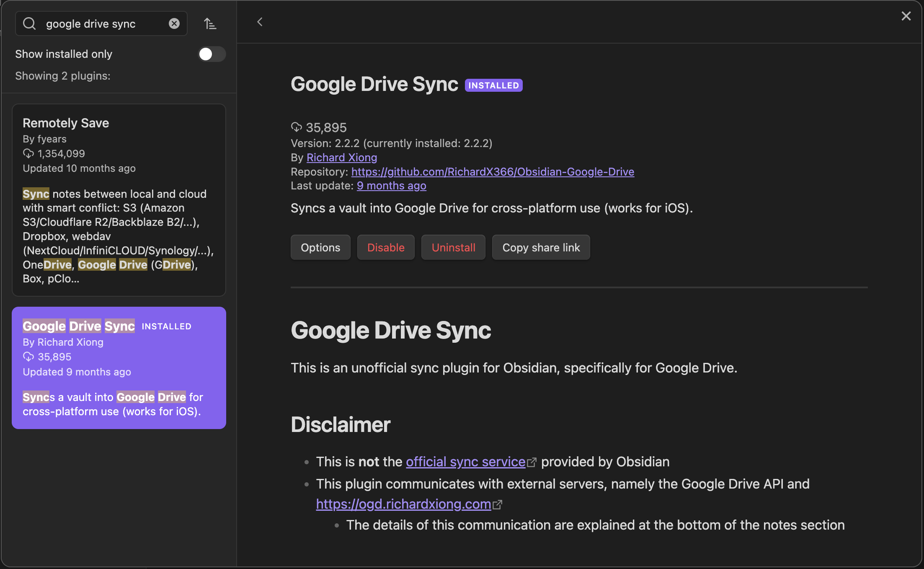The height and width of the screenshot is (569, 924).
Task: Click the search magnifier icon
Action: pos(29,23)
